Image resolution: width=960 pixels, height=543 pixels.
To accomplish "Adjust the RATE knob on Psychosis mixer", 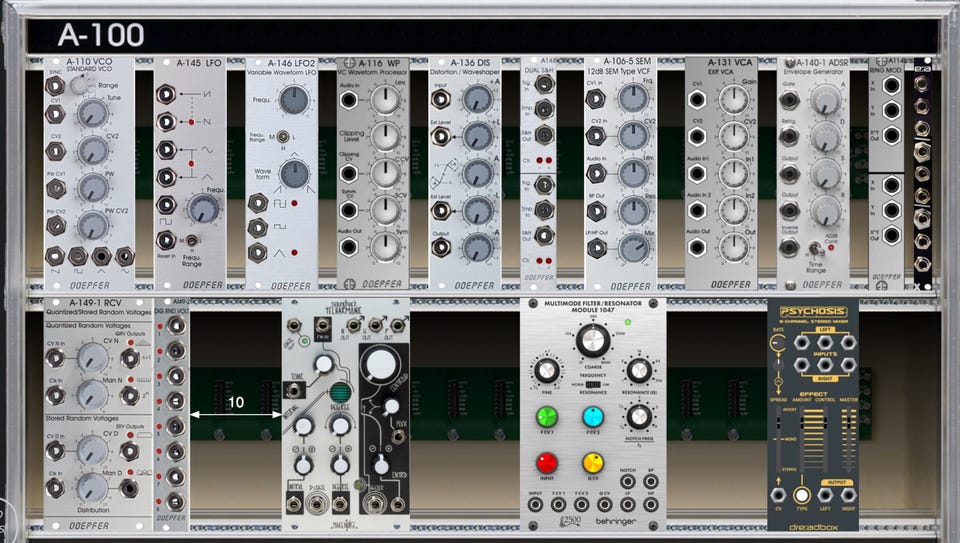I will (x=778, y=342).
